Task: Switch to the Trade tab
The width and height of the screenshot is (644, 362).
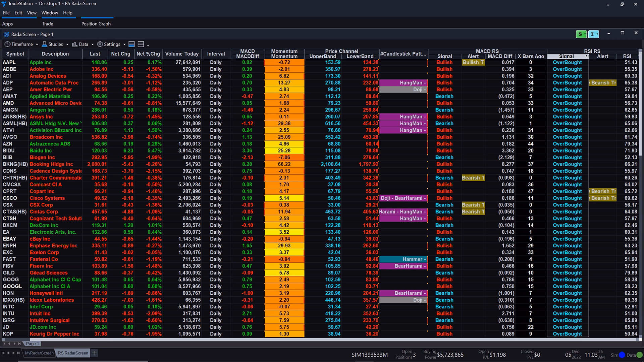Action: click(48, 24)
